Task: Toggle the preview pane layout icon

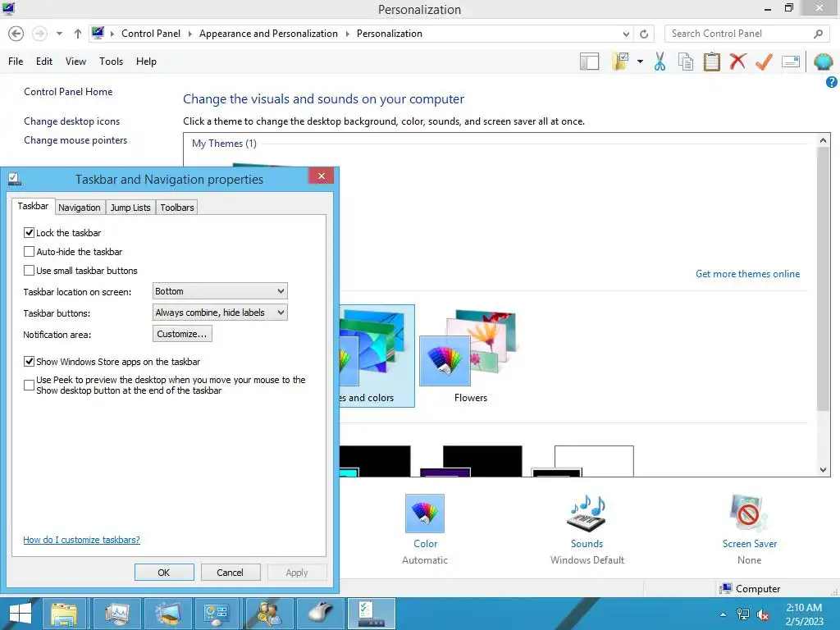Action: point(589,62)
